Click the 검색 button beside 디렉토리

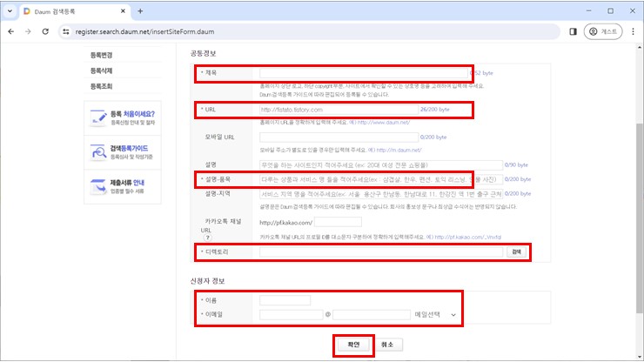pyautogui.click(x=516, y=251)
